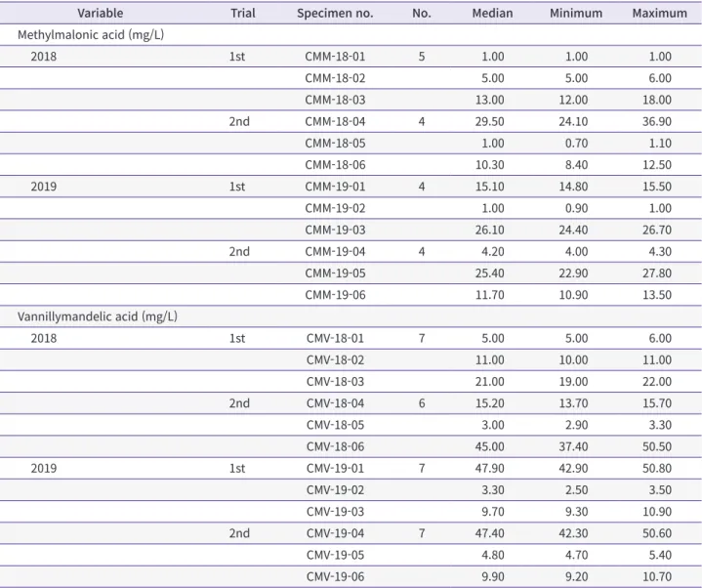This screenshot has height=588, width=702.
Task: Select minimum value 2.50 for CMV-19-02
Action: [576, 490]
